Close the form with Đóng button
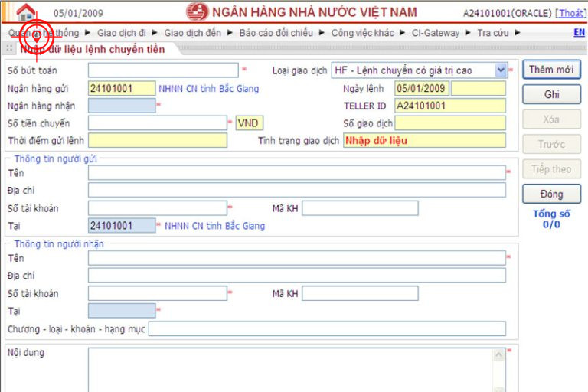 tap(551, 194)
